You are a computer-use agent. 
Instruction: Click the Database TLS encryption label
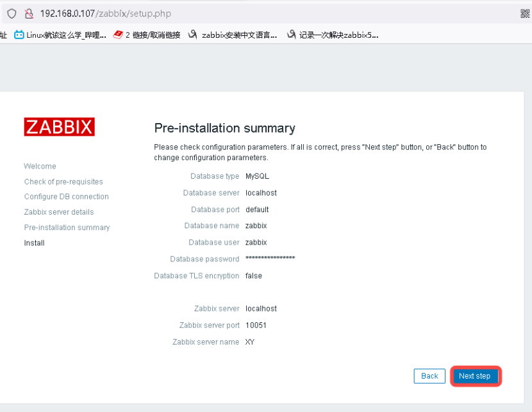point(197,276)
